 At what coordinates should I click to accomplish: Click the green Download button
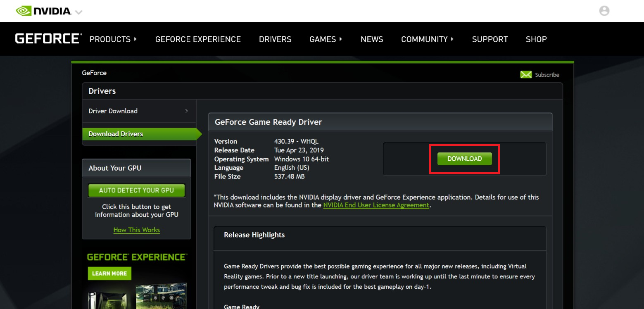point(465,159)
